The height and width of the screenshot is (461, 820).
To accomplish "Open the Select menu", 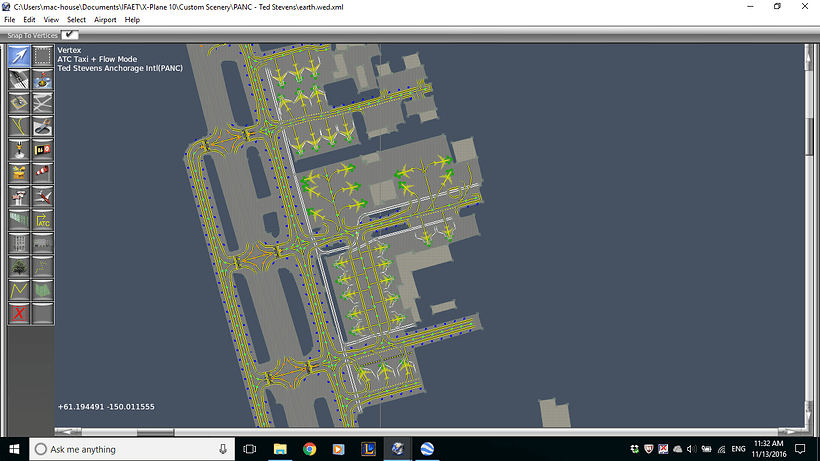I will click(76, 20).
